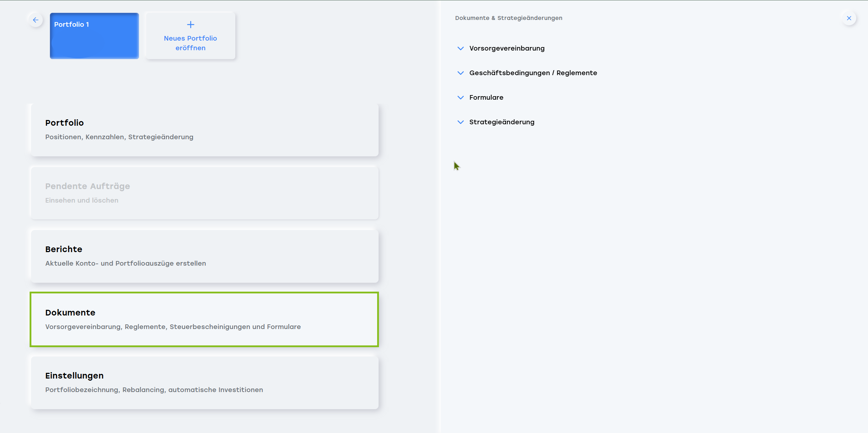Open the Berichte card
Viewport: 868px width, 433px height.
[x=205, y=256]
